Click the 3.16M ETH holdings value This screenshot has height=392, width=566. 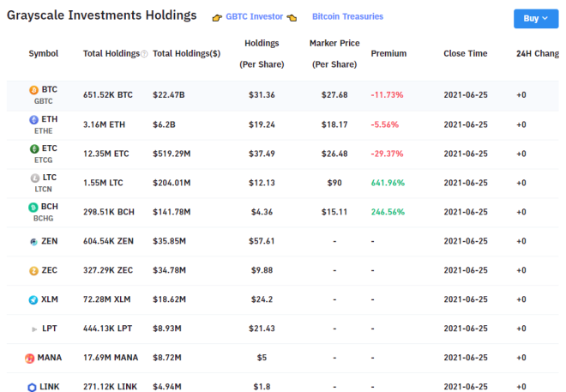point(104,124)
